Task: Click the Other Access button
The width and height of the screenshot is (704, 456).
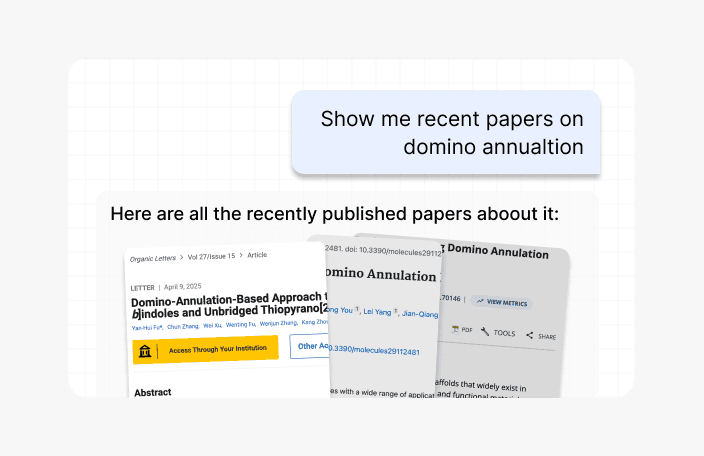Action: tap(310, 346)
